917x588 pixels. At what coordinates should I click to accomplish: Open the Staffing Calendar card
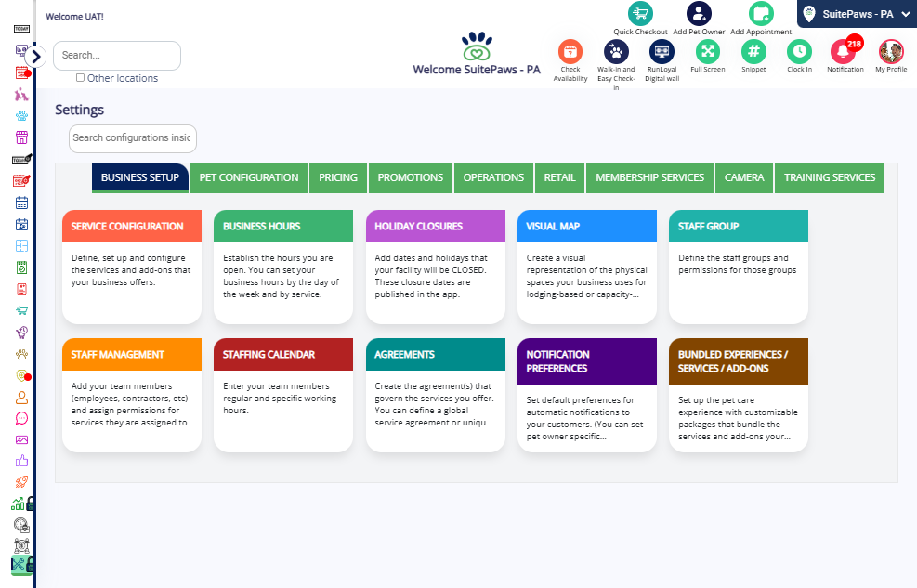(283, 395)
